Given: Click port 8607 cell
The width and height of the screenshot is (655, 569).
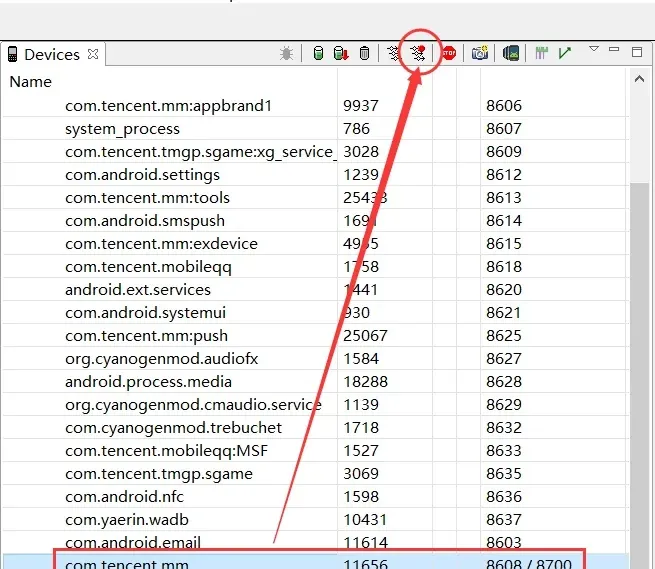Looking at the screenshot, I should coord(504,129).
